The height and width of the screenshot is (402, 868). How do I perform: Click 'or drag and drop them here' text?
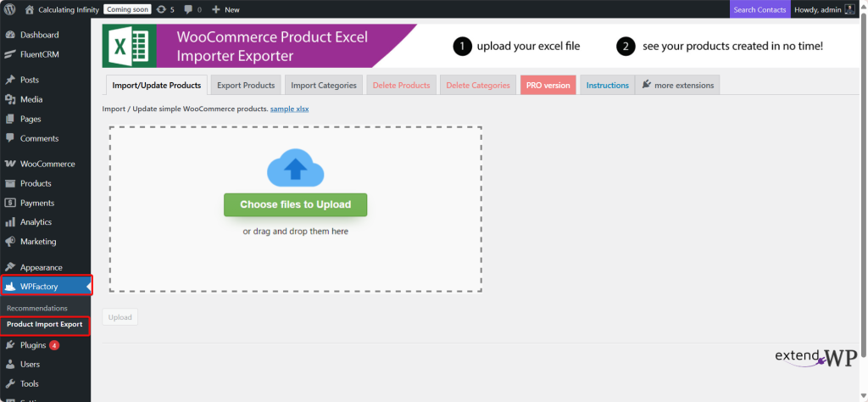pos(296,232)
